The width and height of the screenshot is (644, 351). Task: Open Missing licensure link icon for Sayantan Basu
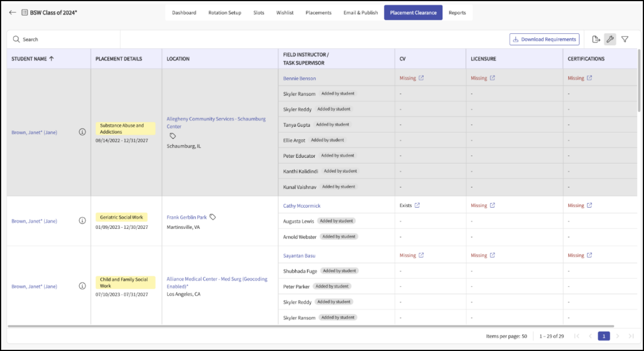(492, 255)
